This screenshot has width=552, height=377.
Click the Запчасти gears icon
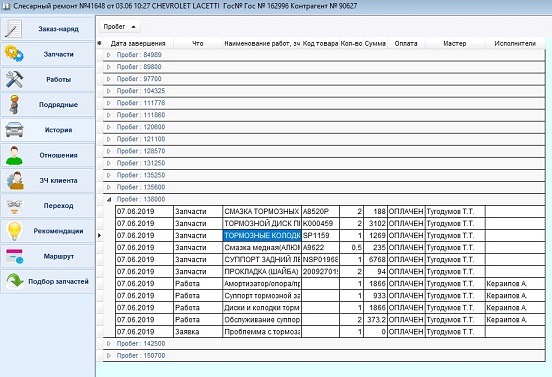point(14,54)
